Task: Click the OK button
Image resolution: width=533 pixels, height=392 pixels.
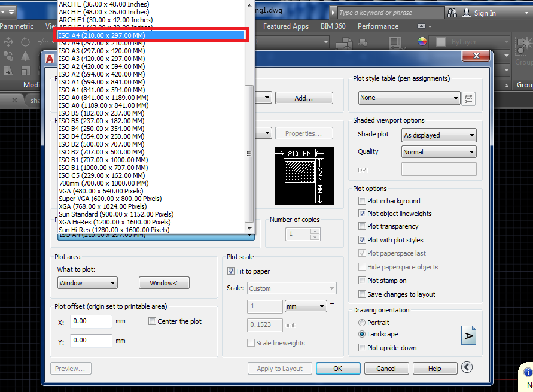Action: pyautogui.click(x=338, y=369)
